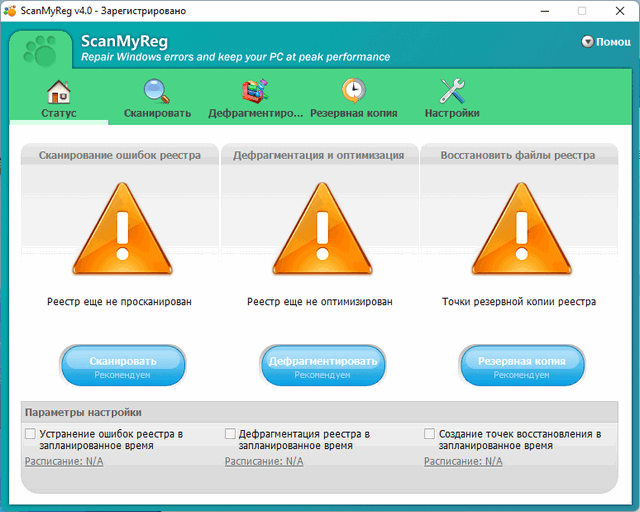The image size is (640, 512).
Task: Click the Помощь dropdown arrow icon
Action: tap(587, 42)
